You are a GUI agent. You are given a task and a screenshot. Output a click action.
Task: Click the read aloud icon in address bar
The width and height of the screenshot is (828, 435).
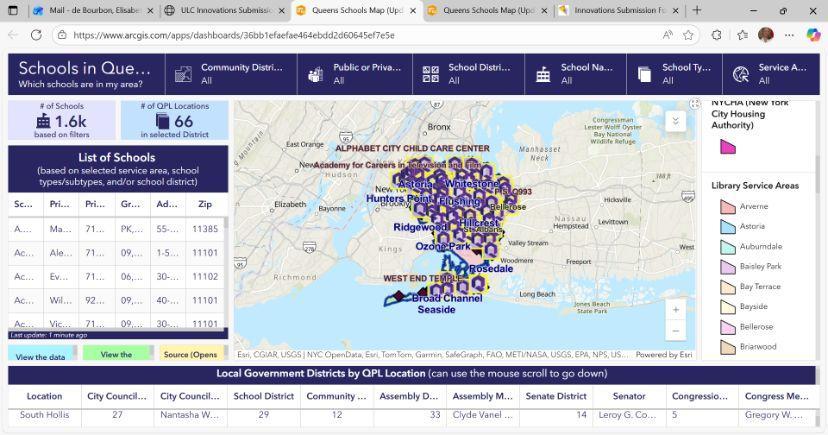667,34
